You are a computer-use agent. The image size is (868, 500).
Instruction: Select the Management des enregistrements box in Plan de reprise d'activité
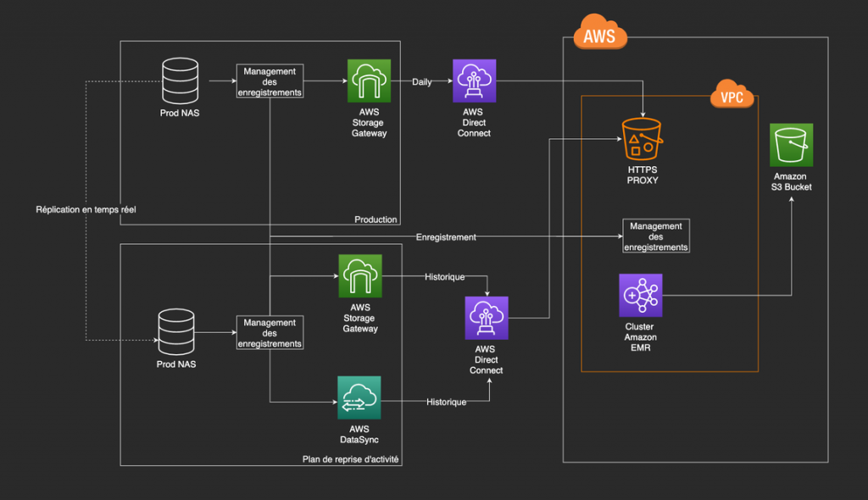point(270,333)
